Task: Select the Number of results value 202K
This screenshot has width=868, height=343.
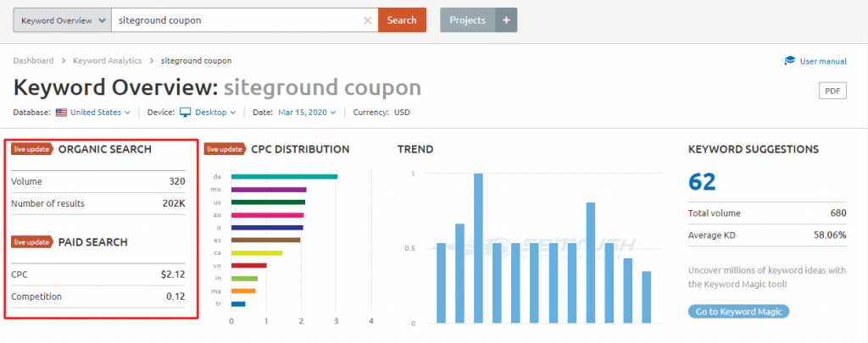Action: [x=174, y=203]
